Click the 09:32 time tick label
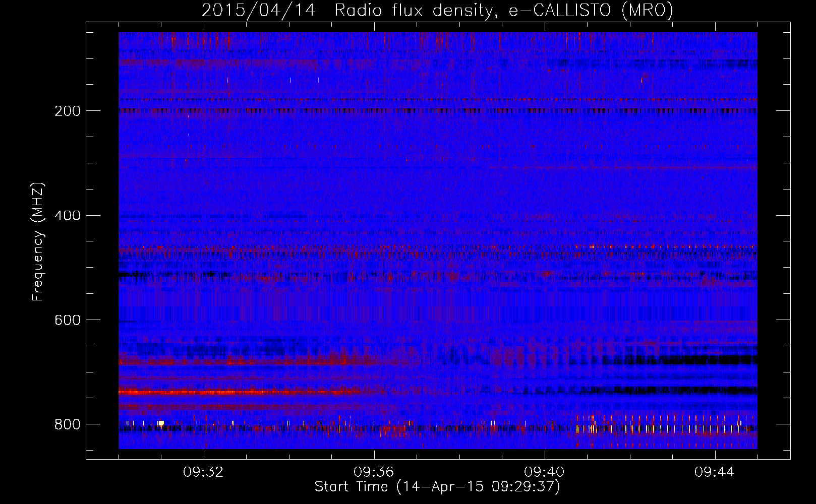This screenshot has height=504, width=816. 203,472
